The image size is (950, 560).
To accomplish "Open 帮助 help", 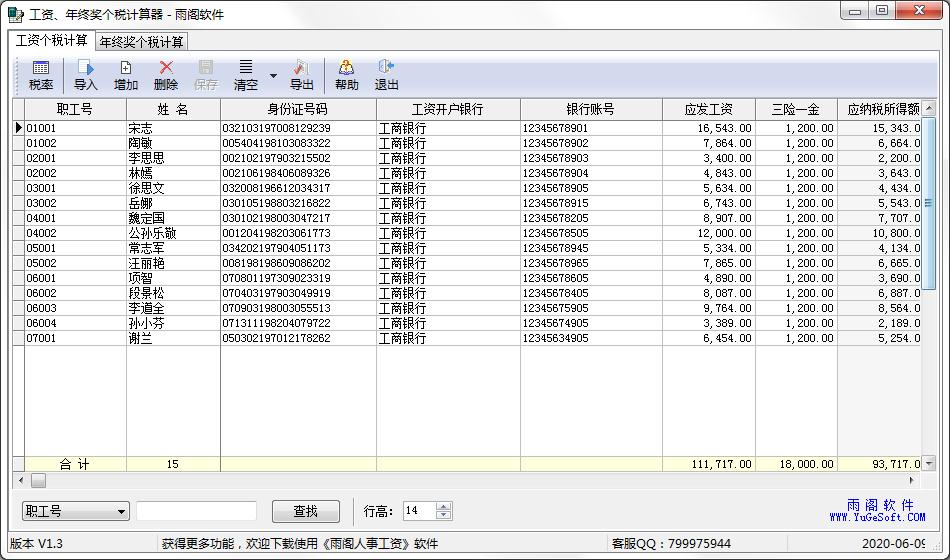I will tap(346, 75).
